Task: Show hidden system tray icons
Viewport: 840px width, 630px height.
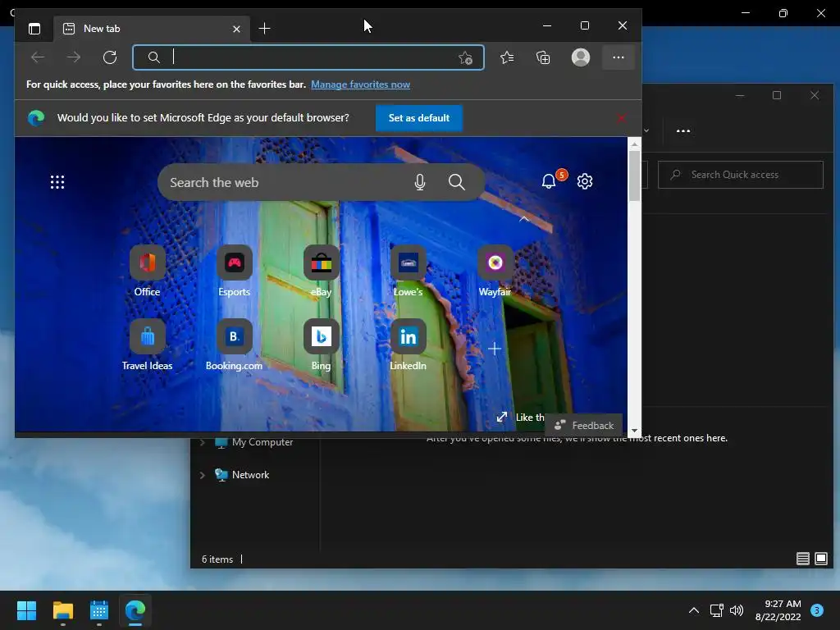Action: tap(694, 610)
